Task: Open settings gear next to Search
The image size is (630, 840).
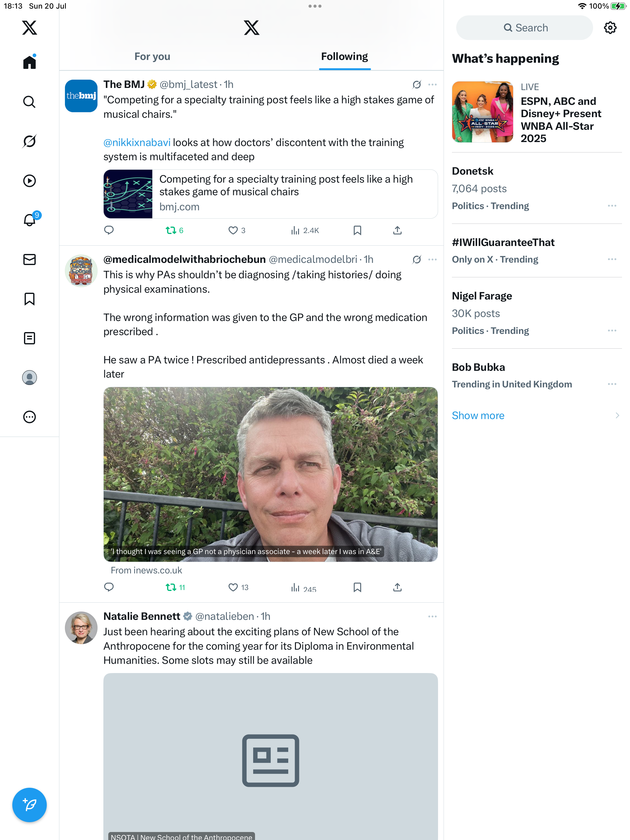Action: [x=610, y=28]
